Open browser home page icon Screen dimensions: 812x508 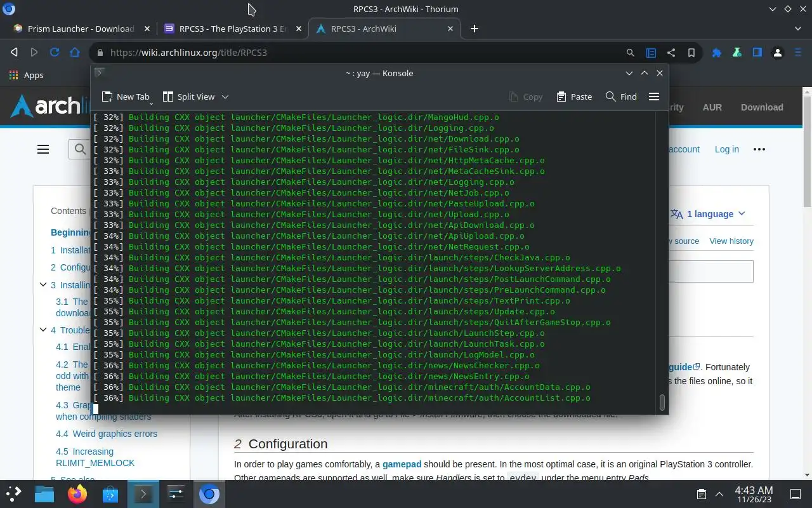75,53
